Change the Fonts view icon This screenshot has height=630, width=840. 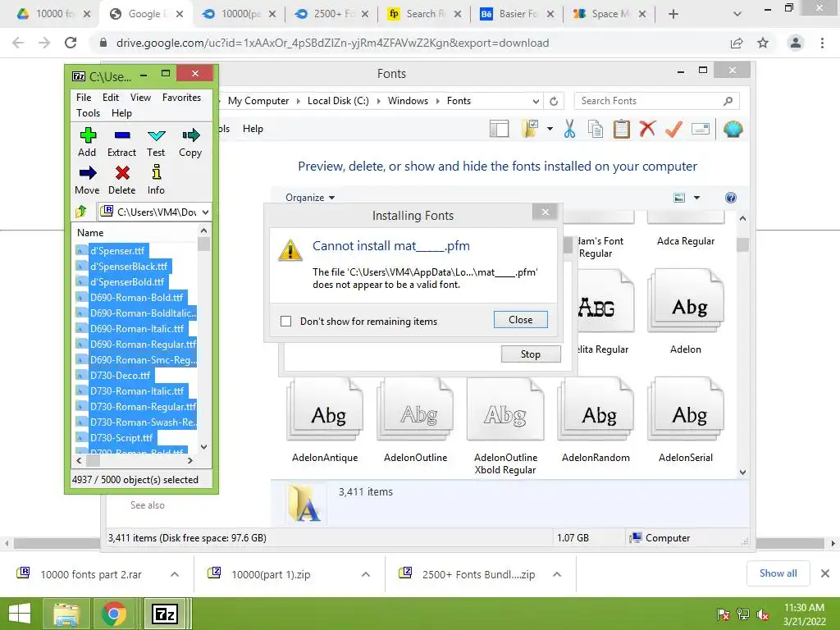[679, 198]
